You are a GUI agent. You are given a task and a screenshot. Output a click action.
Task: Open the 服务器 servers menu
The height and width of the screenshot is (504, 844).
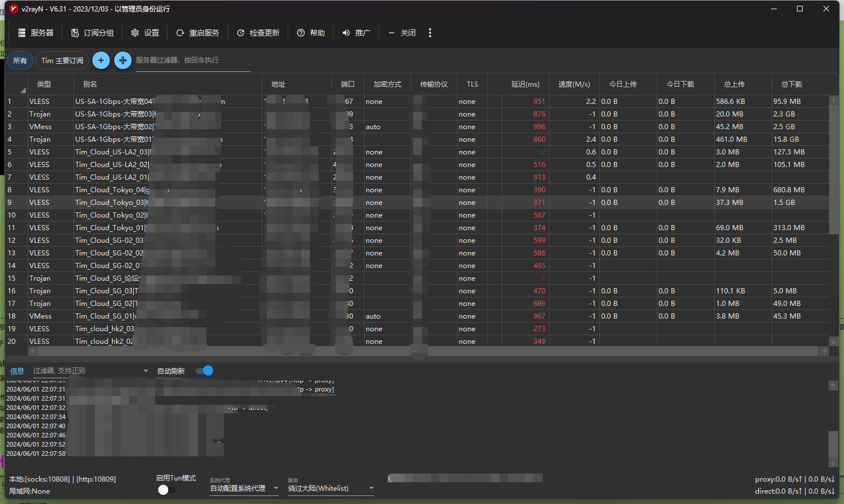[36, 33]
